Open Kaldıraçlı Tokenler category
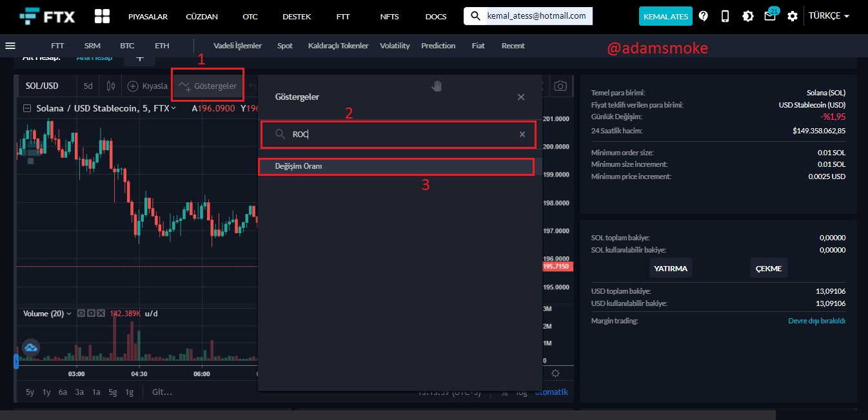Image resolution: width=868 pixels, height=420 pixels. click(x=339, y=46)
